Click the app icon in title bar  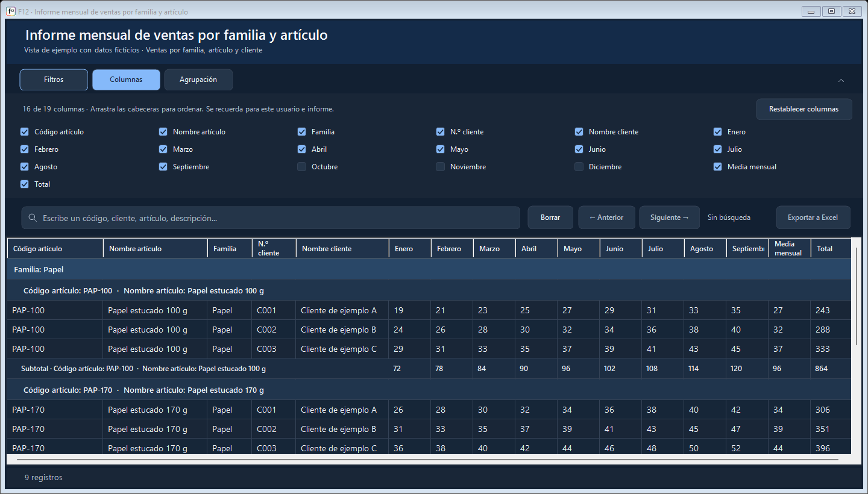click(x=11, y=11)
